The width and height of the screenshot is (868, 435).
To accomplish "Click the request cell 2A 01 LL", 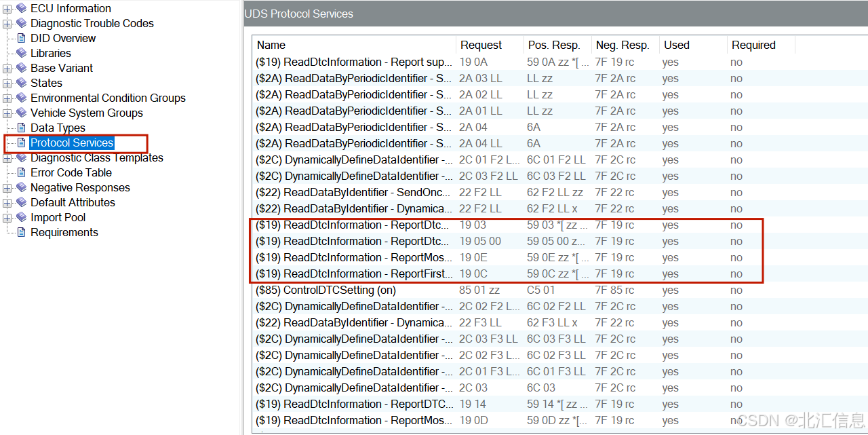I will (x=481, y=111).
